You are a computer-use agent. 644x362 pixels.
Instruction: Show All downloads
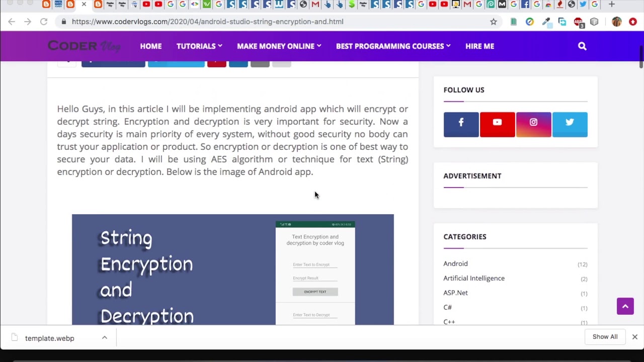pyautogui.click(x=605, y=337)
